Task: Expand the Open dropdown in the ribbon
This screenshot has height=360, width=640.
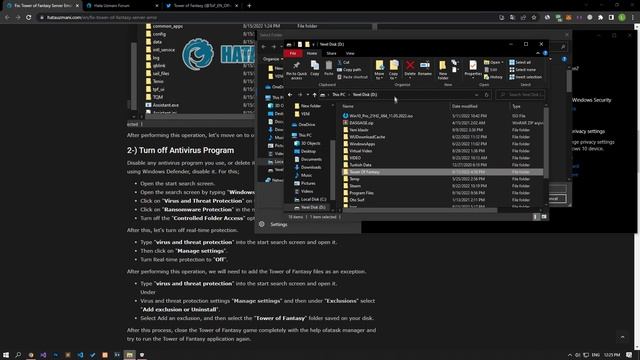Action: pyautogui.click(x=494, y=62)
